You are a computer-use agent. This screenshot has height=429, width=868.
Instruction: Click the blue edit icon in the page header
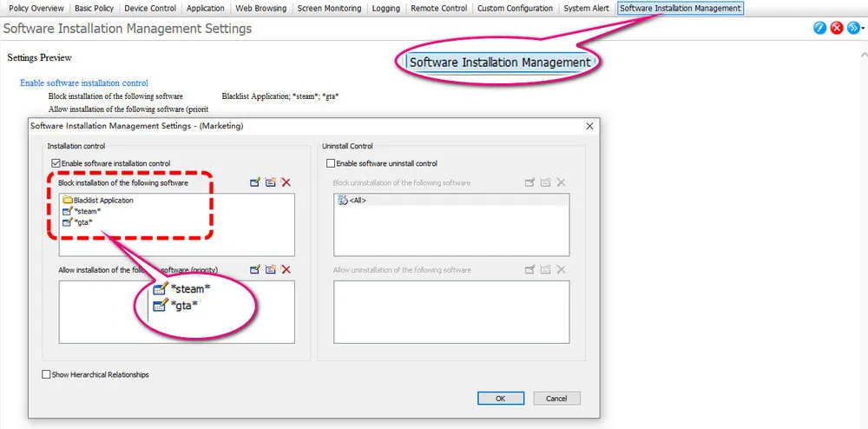pos(820,29)
